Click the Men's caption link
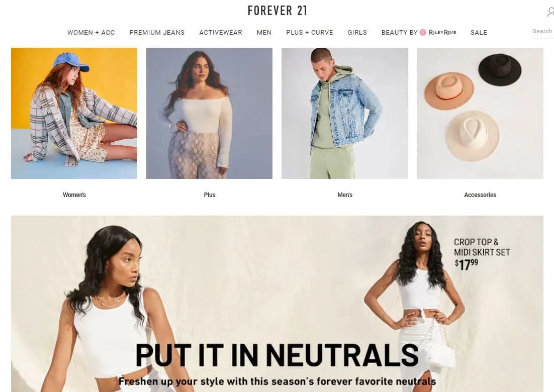This screenshot has width=554, height=392. coord(345,195)
